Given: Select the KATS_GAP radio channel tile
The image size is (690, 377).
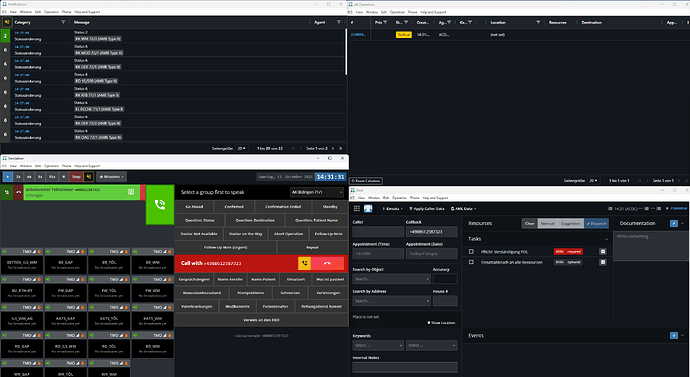Looking at the screenshot, I should coord(66,321).
